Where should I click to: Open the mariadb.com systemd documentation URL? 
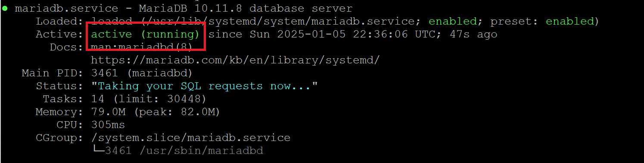coord(235,60)
